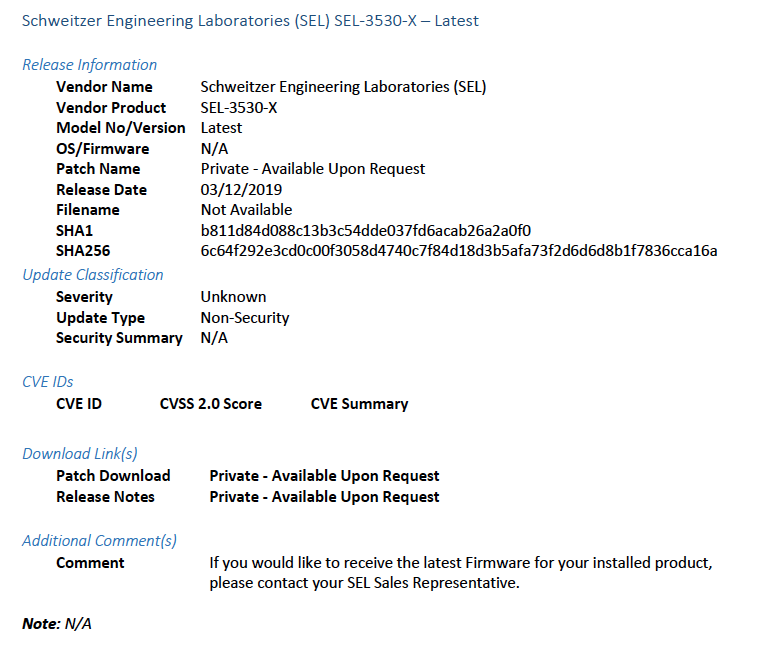Click the Release Notes availability text
The height and width of the screenshot is (666, 757).
324,497
